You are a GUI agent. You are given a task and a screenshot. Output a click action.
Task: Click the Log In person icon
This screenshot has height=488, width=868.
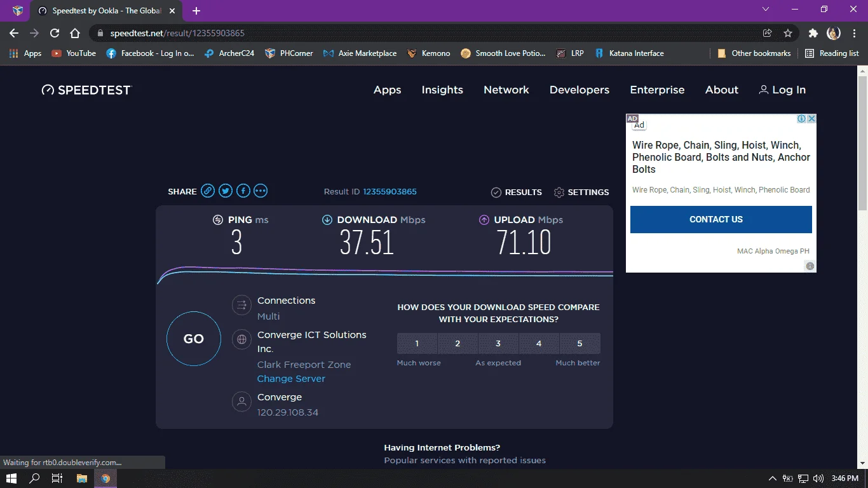pyautogui.click(x=764, y=90)
